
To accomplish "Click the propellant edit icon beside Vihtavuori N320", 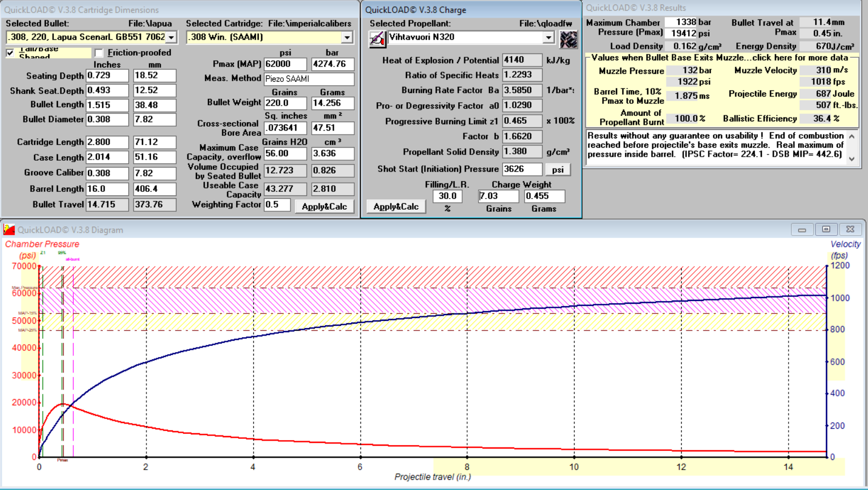I will [377, 38].
